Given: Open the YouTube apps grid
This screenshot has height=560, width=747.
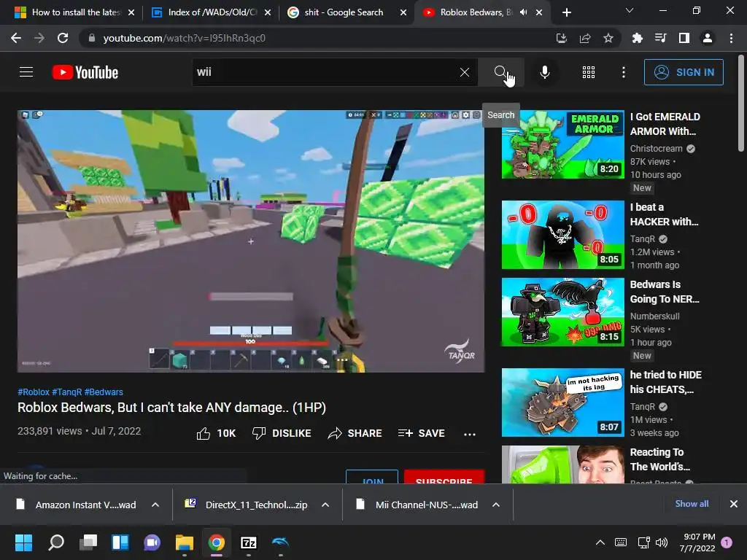Looking at the screenshot, I should point(589,72).
